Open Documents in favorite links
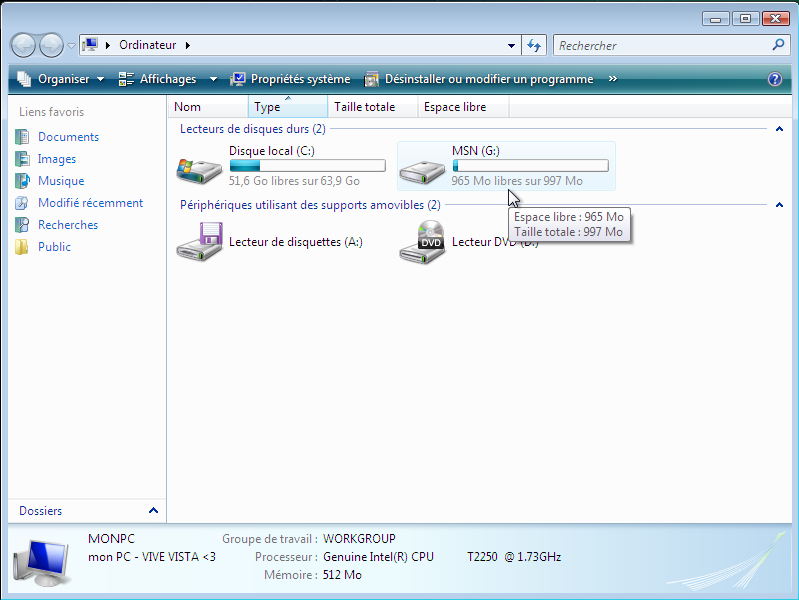Screen dimensions: 799x600 click(68, 137)
